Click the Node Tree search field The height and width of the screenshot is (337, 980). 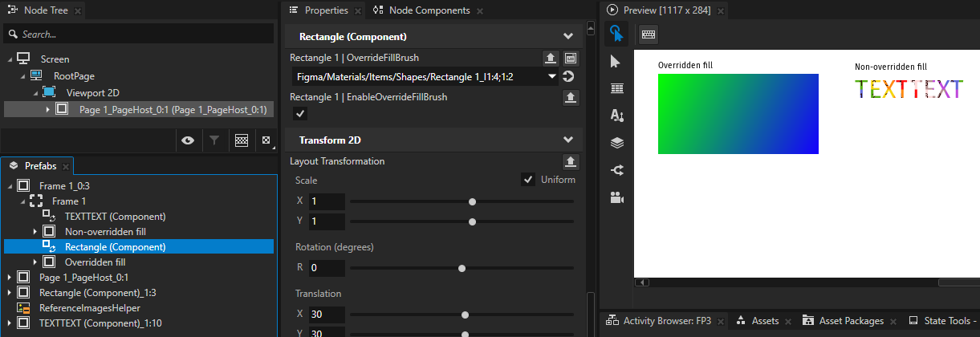pos(144,35)
